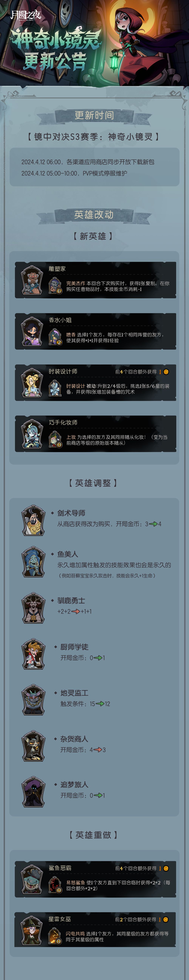
Task: Click the 鱼美人 hero portrait
Action: point(33,562)
